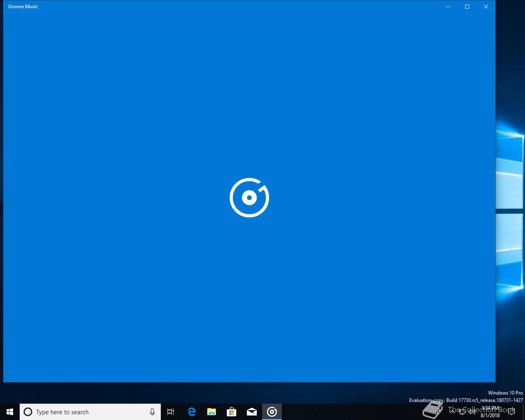Click the Show desktop sliver
The width and height of the screenshot is (525, 420).
click(524, 412)
